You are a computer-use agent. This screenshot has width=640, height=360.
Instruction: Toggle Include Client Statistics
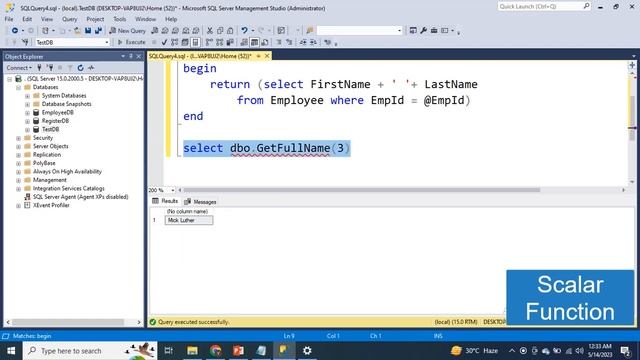(230, 42)
